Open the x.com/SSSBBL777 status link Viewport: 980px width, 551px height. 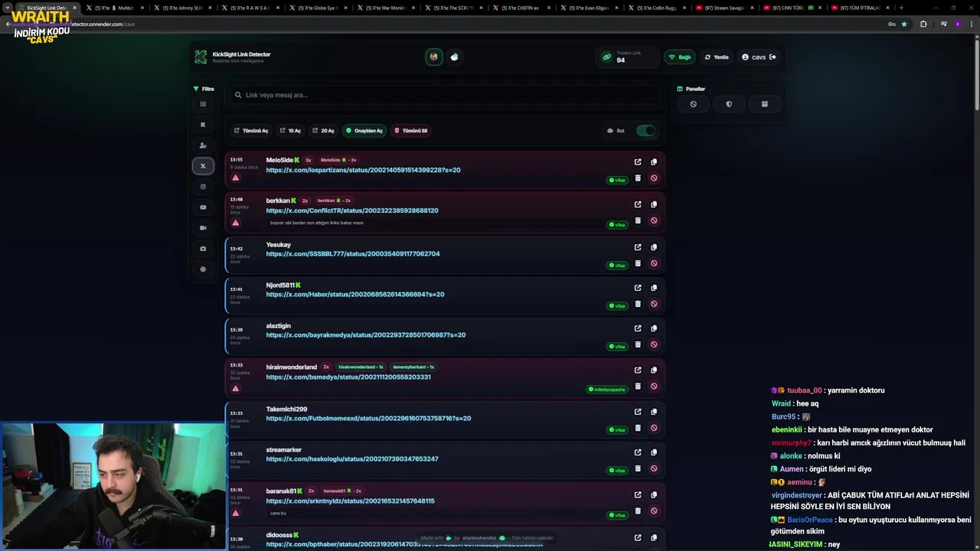353,253
